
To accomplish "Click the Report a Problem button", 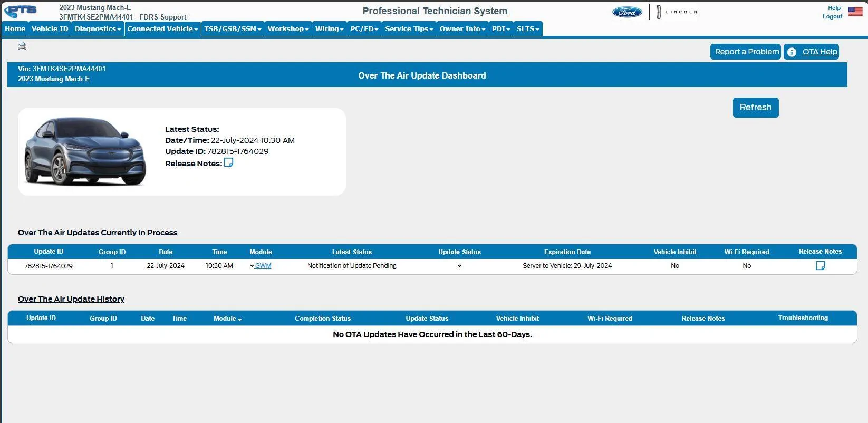I will 746,52.
